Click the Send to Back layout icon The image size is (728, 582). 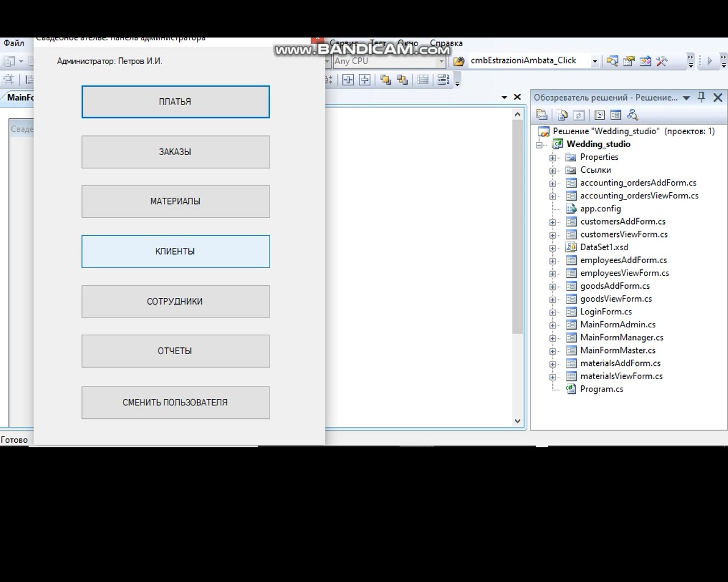pyautogui.click(x=403, y=80)
